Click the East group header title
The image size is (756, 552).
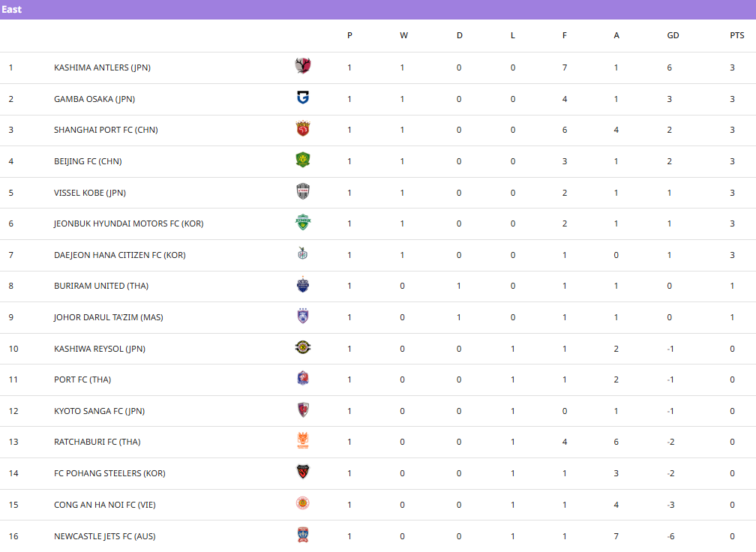tap(11, 9)
